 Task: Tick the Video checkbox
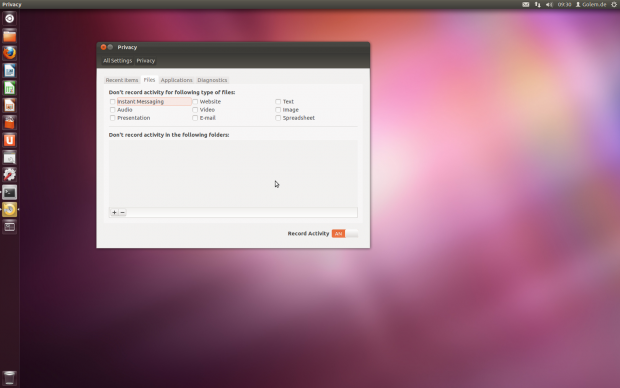point(195,110)
